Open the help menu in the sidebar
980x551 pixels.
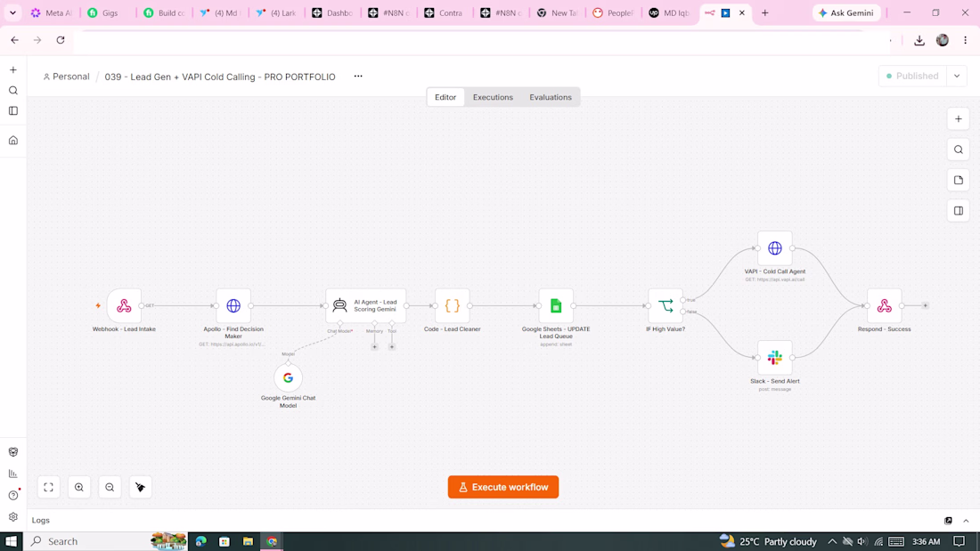pos(13,496)
